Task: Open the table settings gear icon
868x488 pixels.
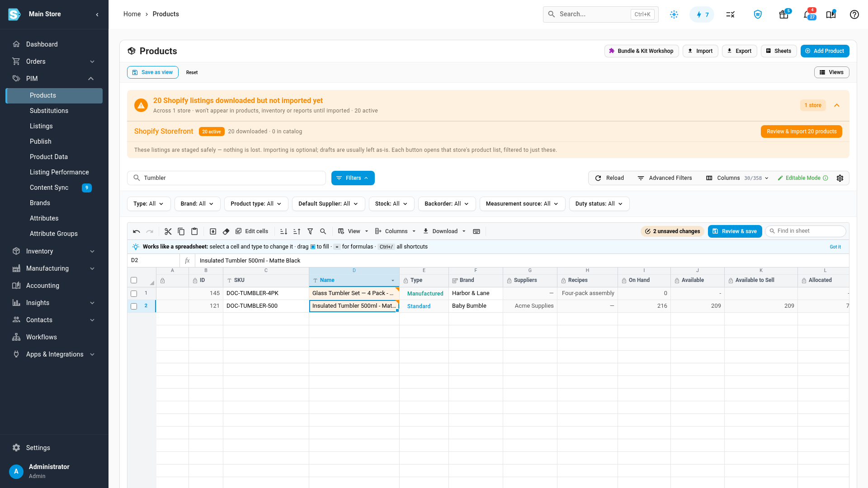Action: click(840, 178)
